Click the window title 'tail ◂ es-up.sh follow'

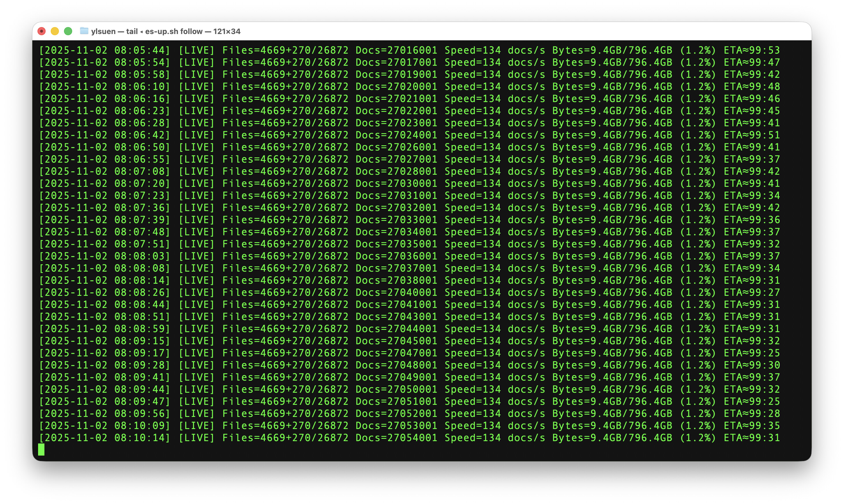click(164, 31)
